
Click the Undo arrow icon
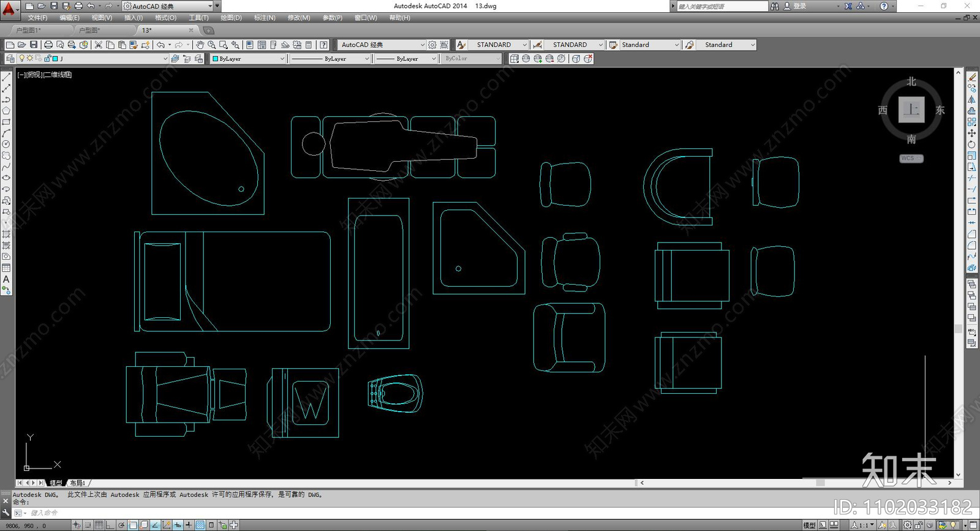[160, 45]
